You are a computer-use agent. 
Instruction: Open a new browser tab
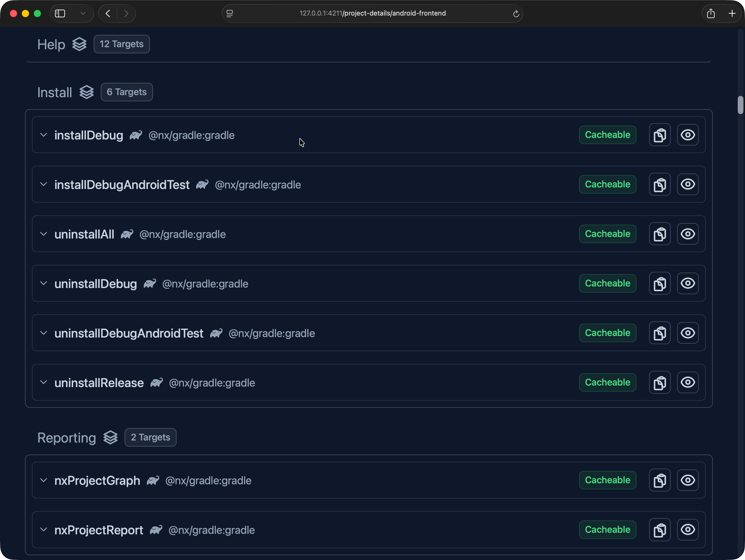(732, 13)
